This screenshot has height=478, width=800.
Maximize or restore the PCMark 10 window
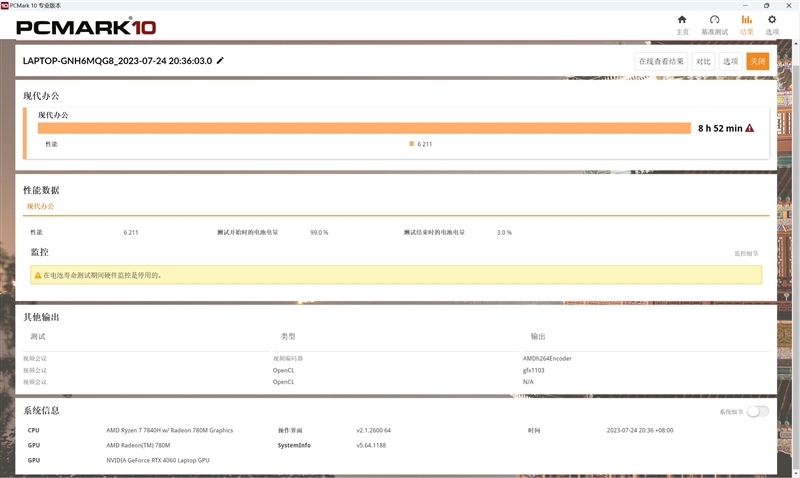click(x=766, y=5)
